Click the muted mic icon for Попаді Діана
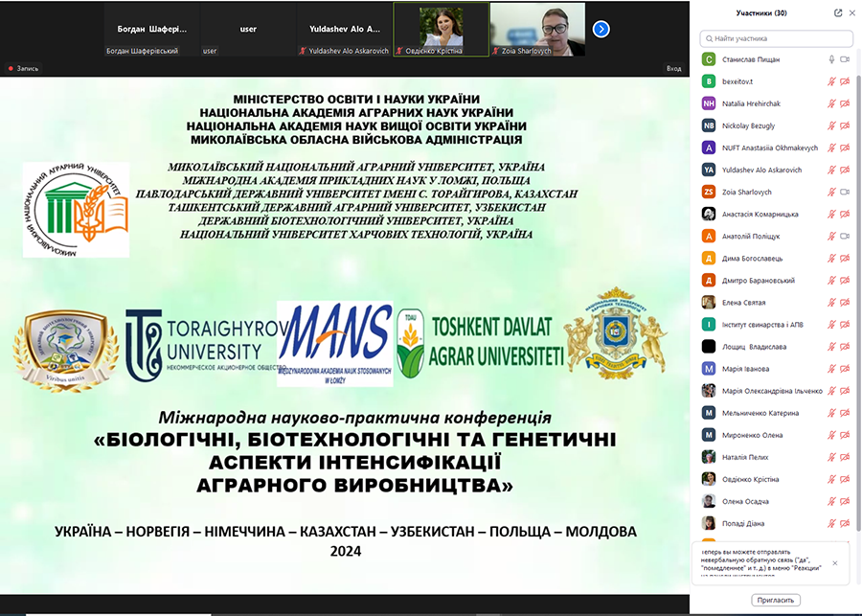Viewport: 862px width, 616px height. click(831, 524)
